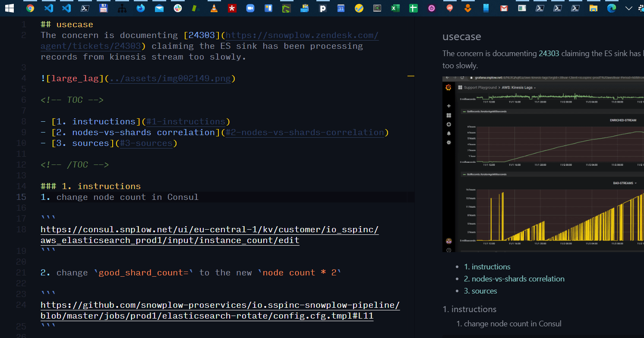Click the '<!-- TOC -->' comment line
Viewport: 644px width, 338px height.
click(72, 100)
